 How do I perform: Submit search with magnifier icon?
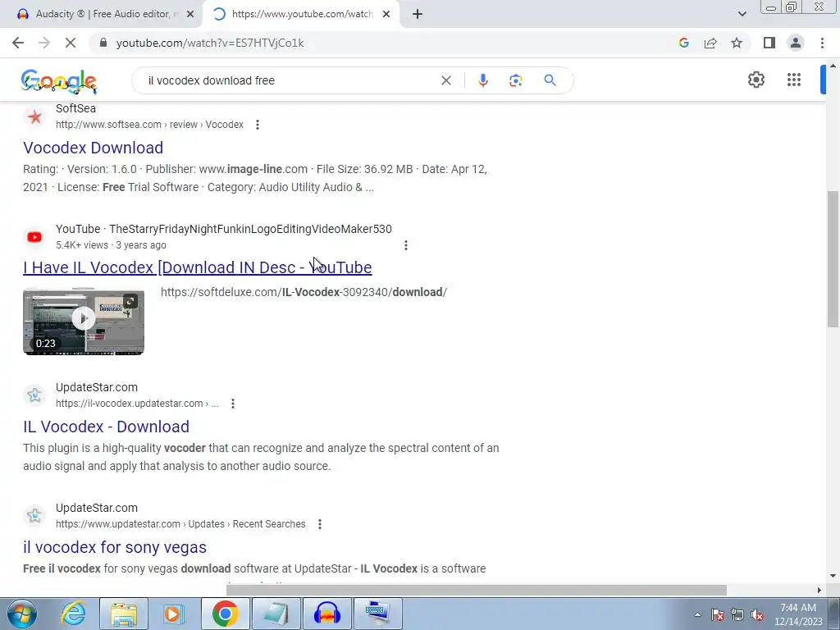pos(550,80)
